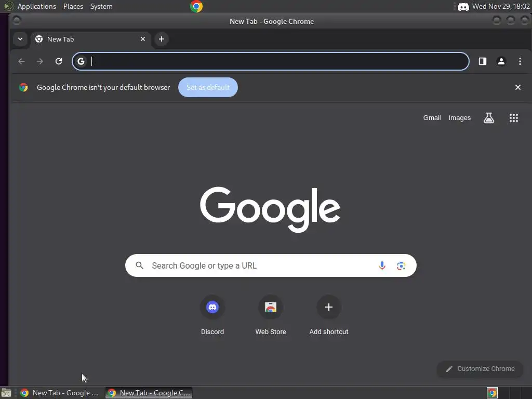Open the Discord shortcut tile
Image resolution: width=532 pixels, height=399 pixels.
pyautogui.click(x=212, y=315)
